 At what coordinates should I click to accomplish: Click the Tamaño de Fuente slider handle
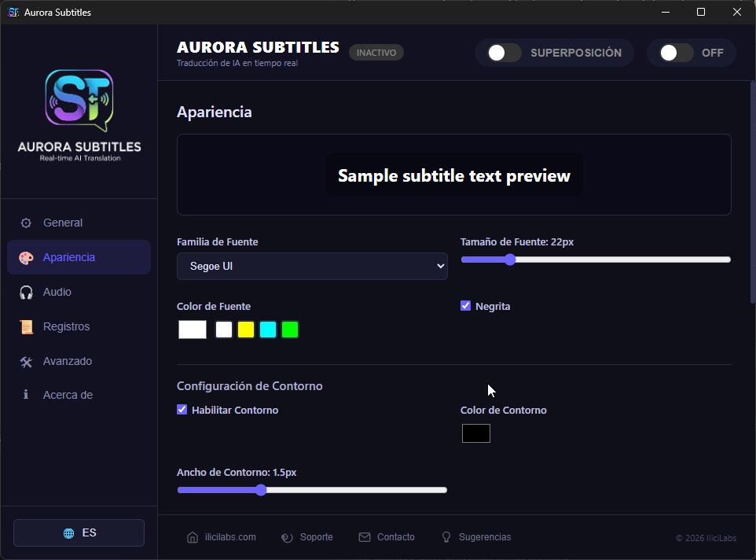point(510,260)
